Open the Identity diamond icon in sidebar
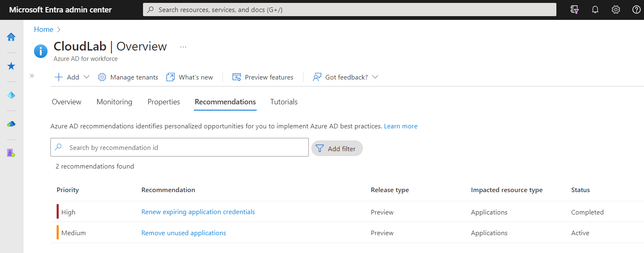The image size is (644, 253). pos(11,95)
